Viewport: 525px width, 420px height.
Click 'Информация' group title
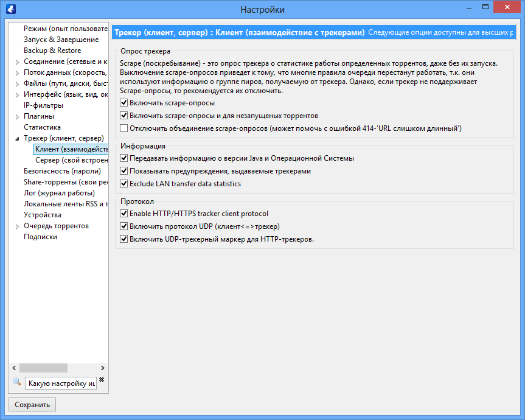pyautogui.click(x=143, y=146)
